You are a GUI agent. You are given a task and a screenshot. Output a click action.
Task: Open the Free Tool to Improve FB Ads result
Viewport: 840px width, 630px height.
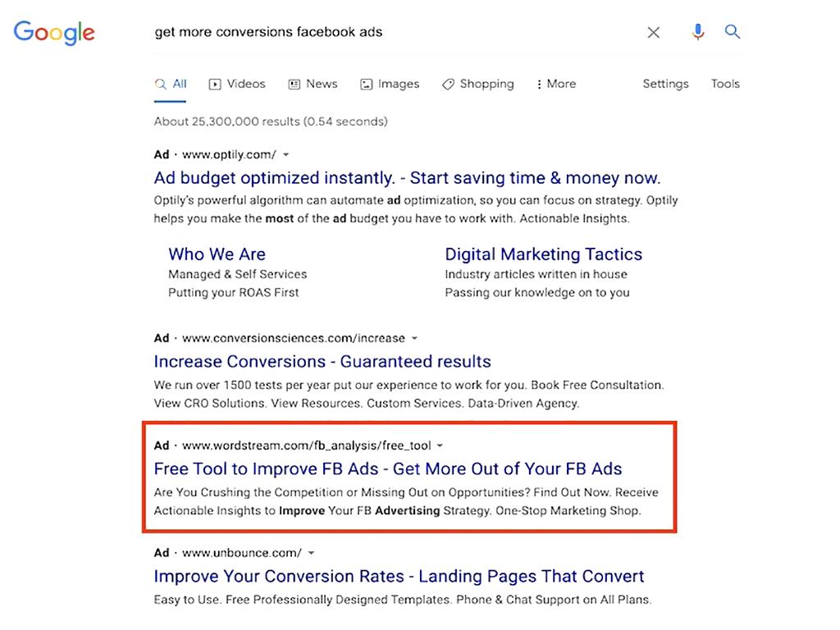[388, 468]
